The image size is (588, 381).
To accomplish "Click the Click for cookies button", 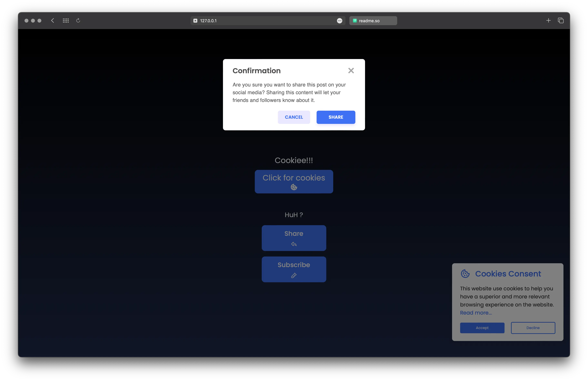I will click(x=294, y=182).
